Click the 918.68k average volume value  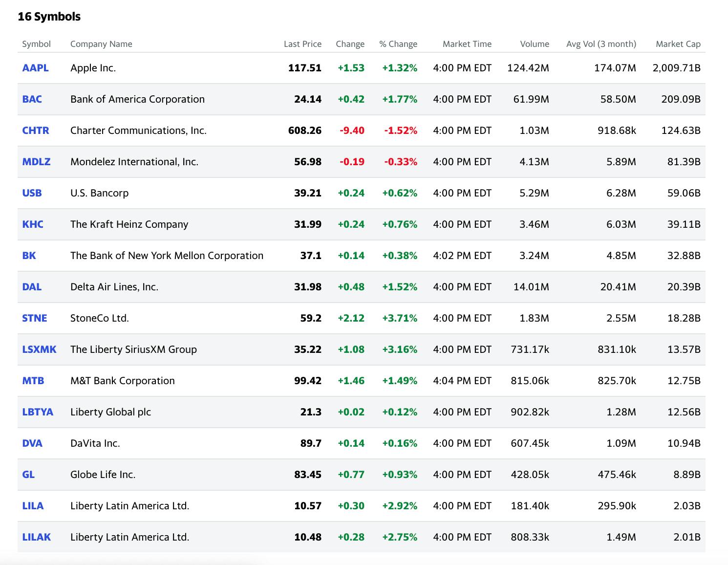pyautogui.click(x=617, y=130)
